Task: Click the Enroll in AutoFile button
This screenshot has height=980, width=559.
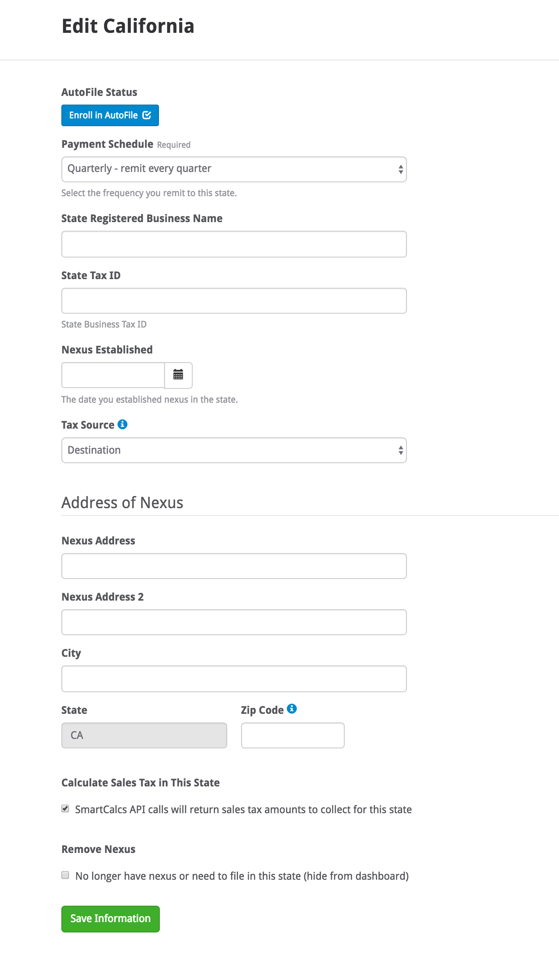Action: pos(110,115)
